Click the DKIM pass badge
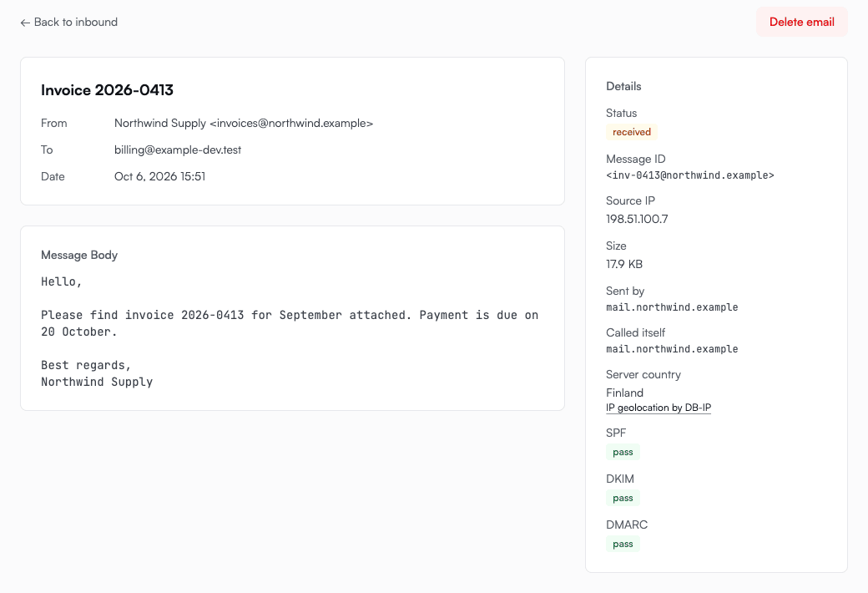This screenshot has height=593, width=868. pos(623,498)
